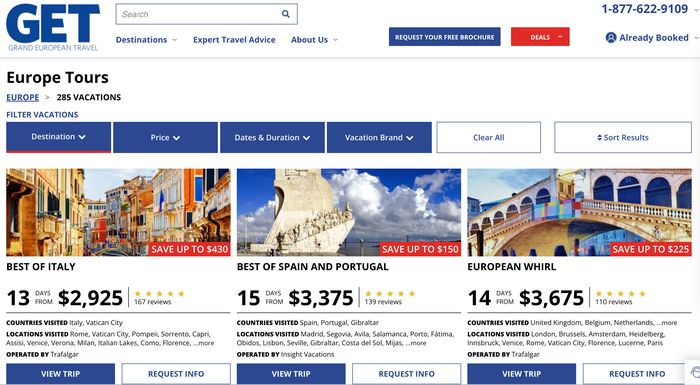Click the European Whirl Rialto bridge photo
The image size is (700, 385).
579,212
